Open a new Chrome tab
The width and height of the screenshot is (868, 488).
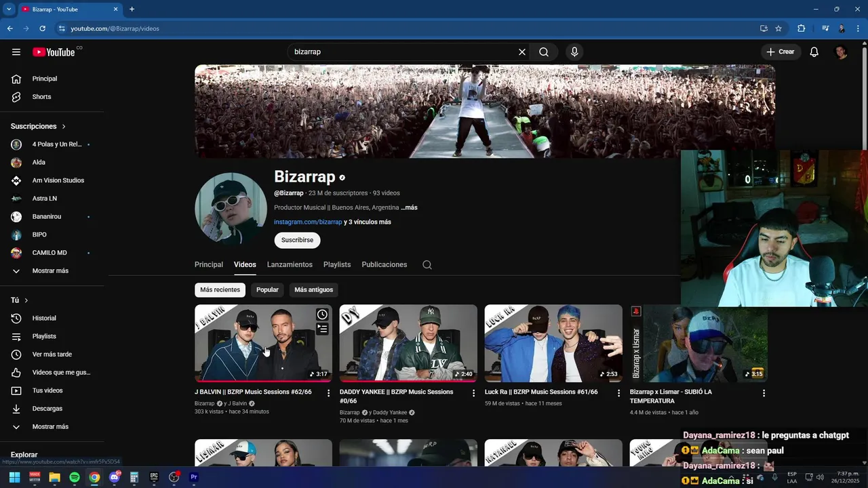point(132,9)
